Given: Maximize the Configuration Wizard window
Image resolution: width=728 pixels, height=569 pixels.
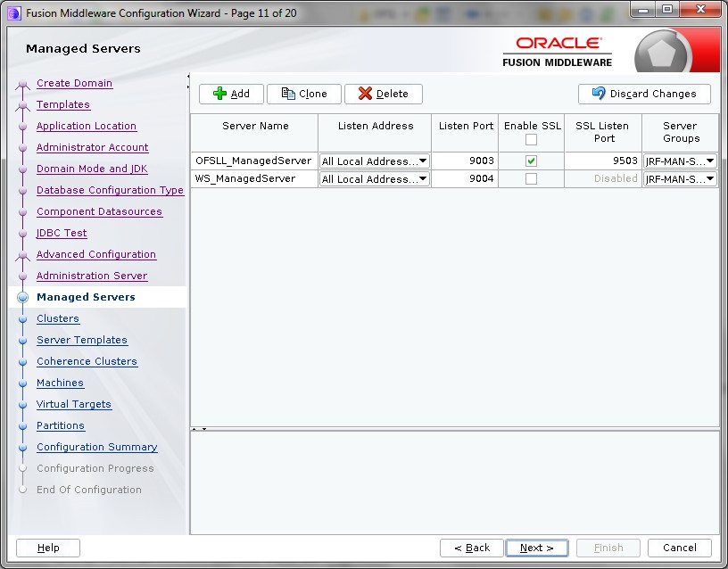Looking at the screenshot, I should tap(667, 9).
